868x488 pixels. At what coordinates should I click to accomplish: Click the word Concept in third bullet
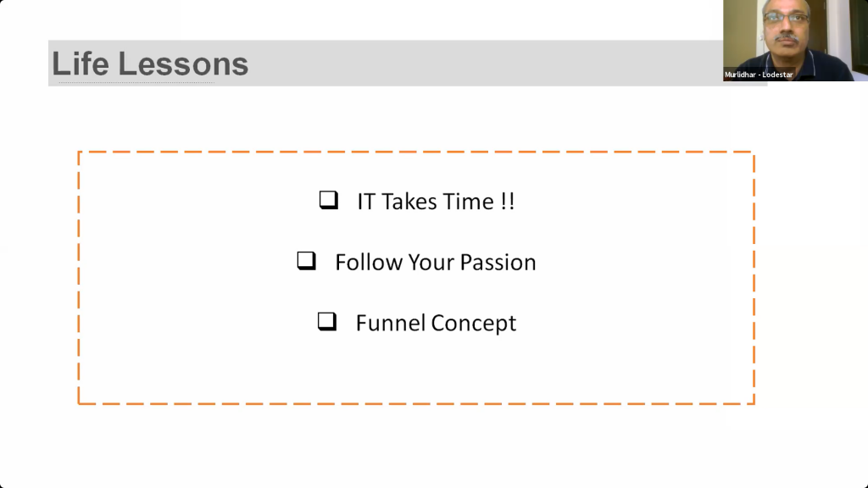(x=474, y=324)
